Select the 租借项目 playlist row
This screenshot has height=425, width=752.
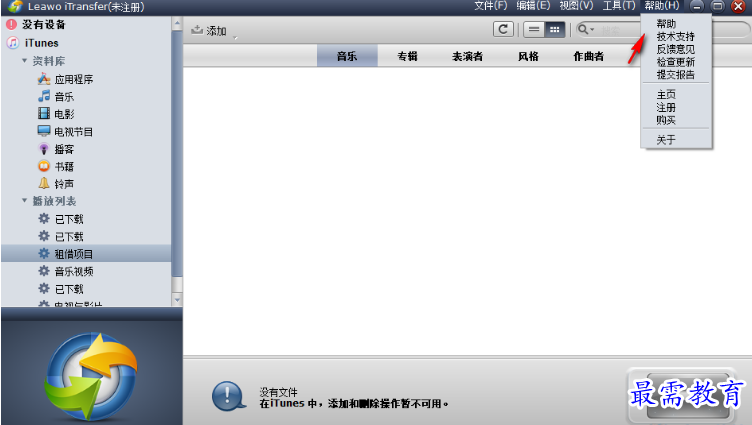86,253
